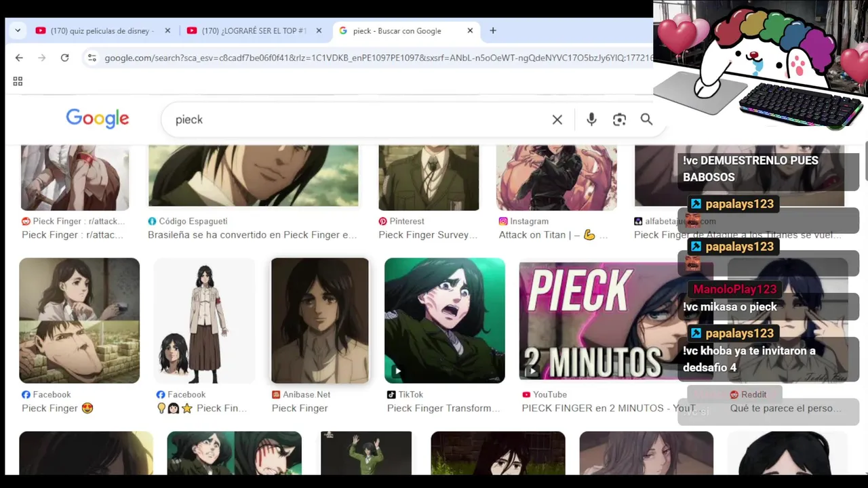Click the alfabetajuega source link
Image resolution: width=868 pixels, height=488 pixels.
(675, 221)
